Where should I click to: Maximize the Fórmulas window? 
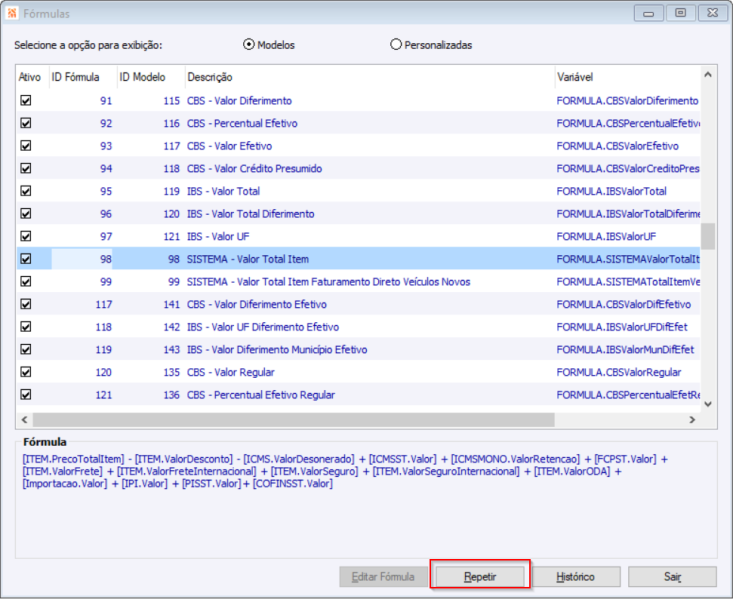pyautogui.click(x=680, y=13)
